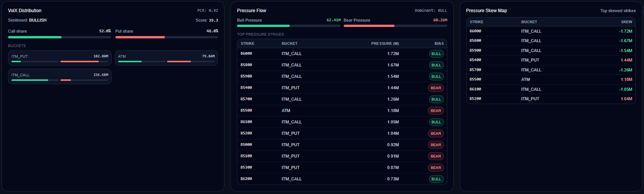Click the BULL badge in the 85900 row
This screenshot has width=644, height=194.
tap(436, 76)
